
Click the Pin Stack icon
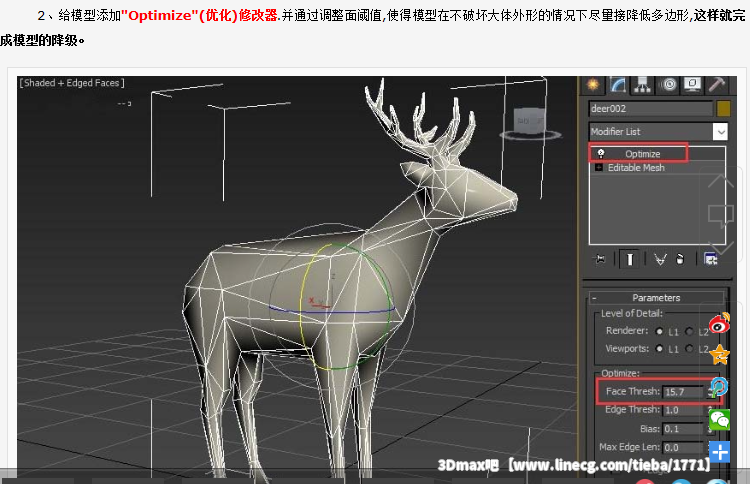click(600, 259)
